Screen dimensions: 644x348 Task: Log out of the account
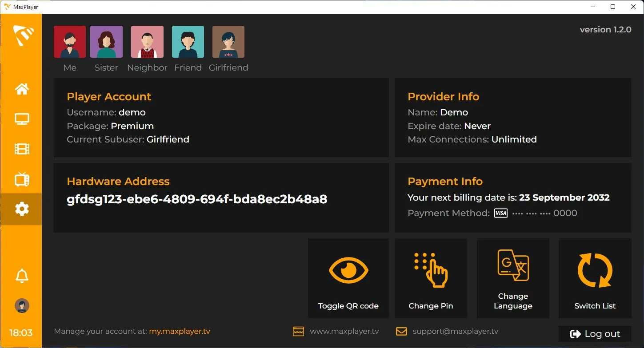595,334
